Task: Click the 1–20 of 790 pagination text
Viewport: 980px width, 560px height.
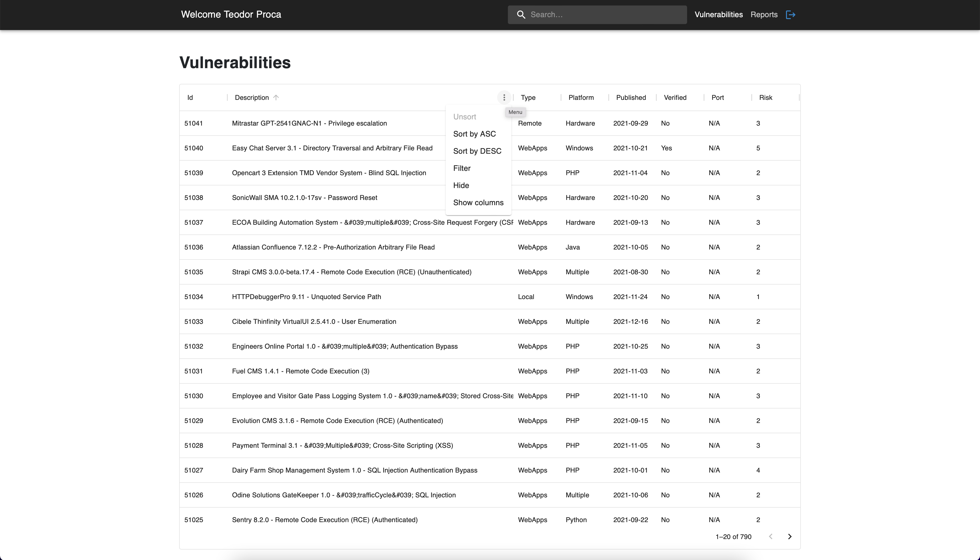Action: tap(733, 537)
